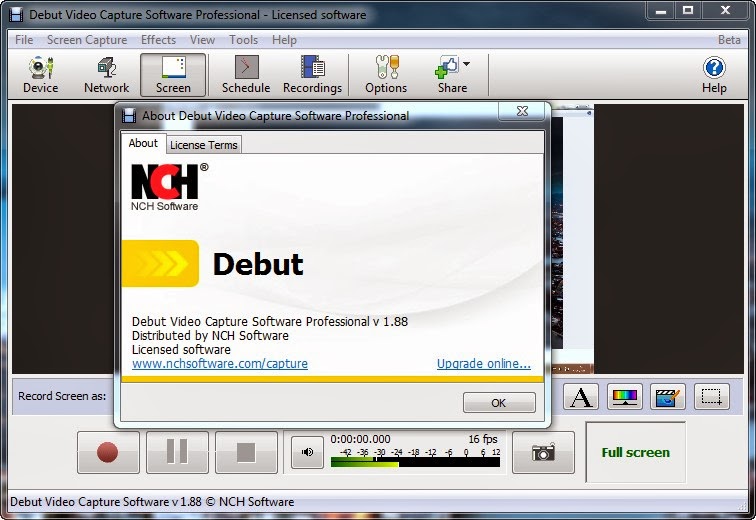756x520 pixels.
Task: Select the About tab in dialog
Action: point(143,144)
